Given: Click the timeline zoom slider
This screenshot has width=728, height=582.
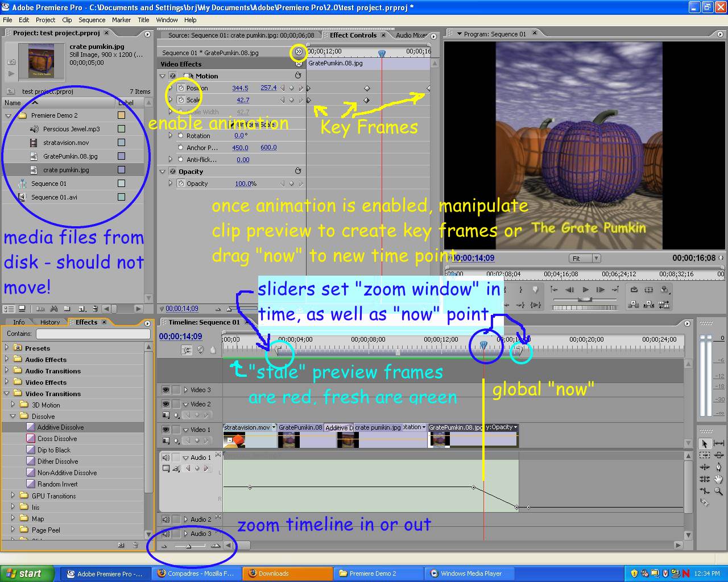Looking at the screenshot, I should click(x=189, y=546).
